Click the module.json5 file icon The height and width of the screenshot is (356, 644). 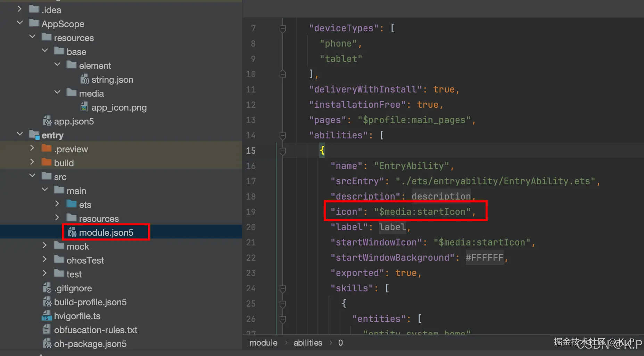[x=72, y=232]
